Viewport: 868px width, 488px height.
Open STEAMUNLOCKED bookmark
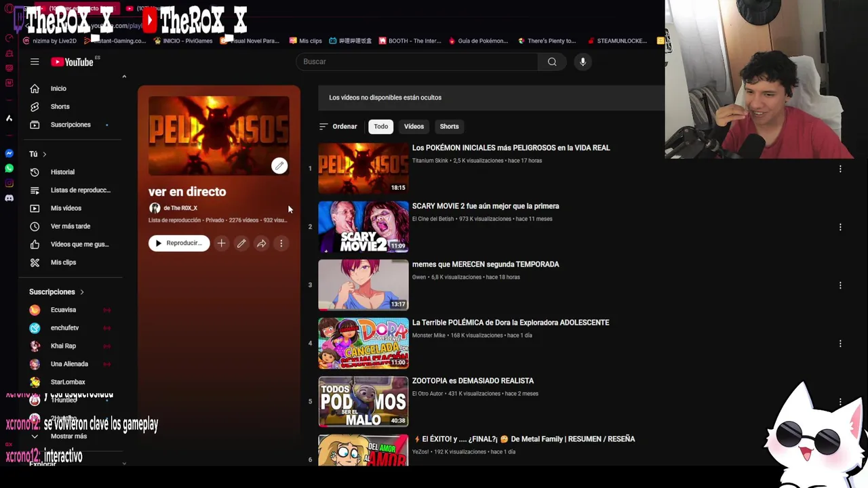[617, 41]
